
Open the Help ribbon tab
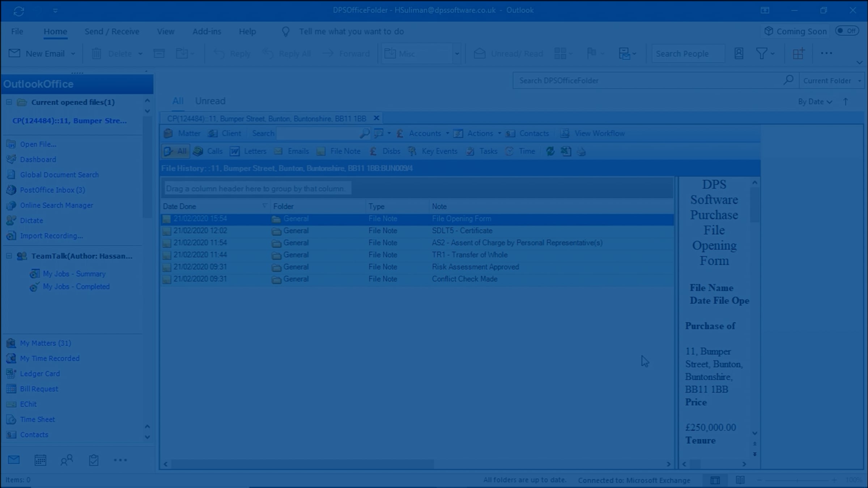pyautogui.click(x=247, y=31)
